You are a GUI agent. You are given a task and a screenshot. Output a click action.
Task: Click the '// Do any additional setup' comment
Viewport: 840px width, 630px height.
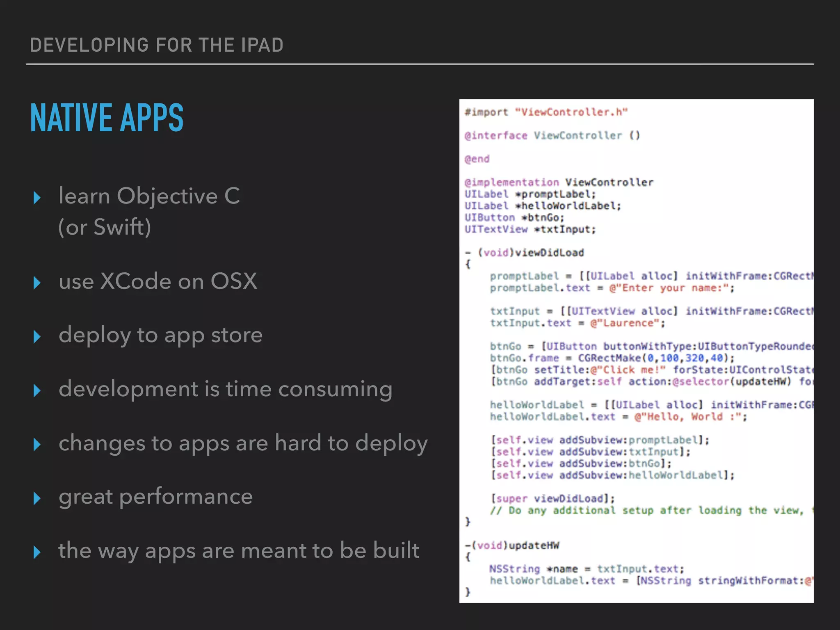(x=652, y=511)
